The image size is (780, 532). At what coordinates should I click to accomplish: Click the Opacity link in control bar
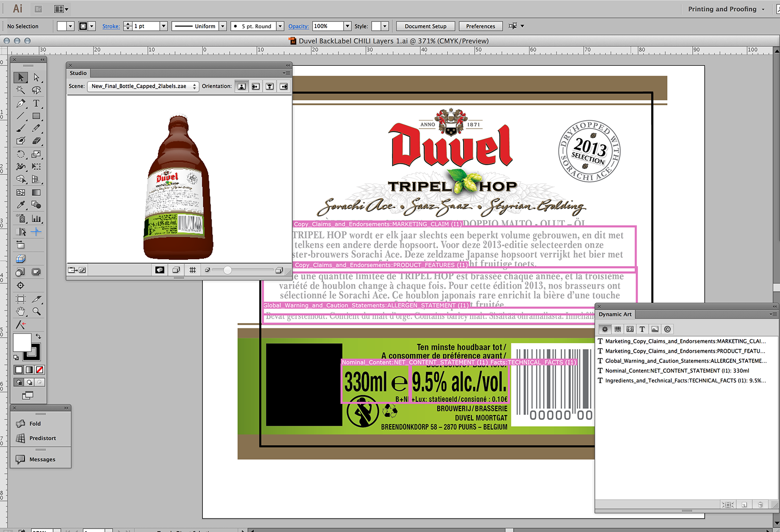[298, 26]
